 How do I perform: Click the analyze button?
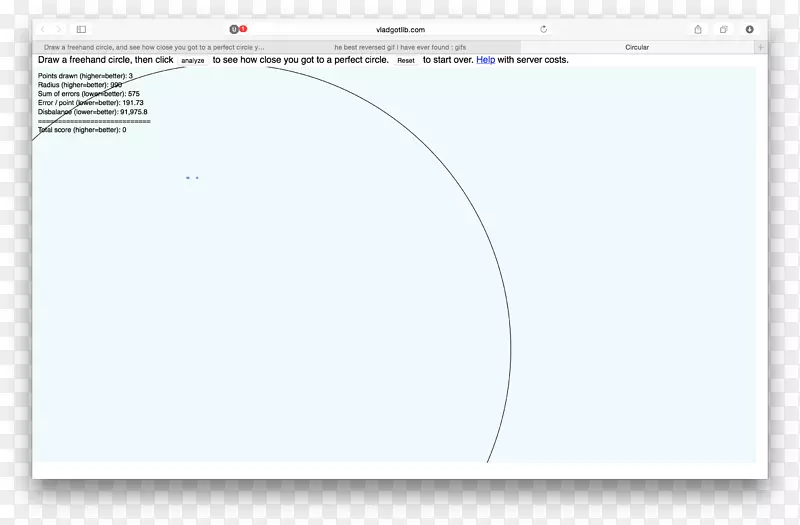point(193,60)
